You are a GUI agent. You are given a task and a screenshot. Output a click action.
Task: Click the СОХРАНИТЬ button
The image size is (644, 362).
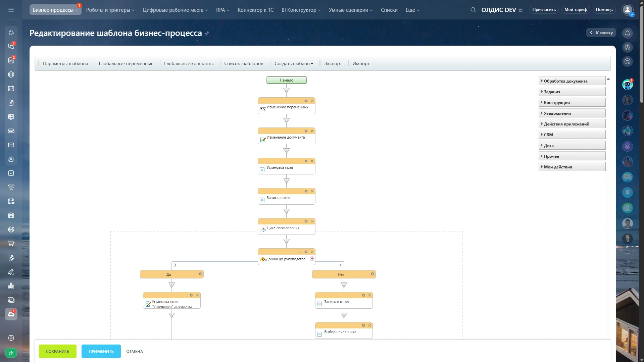click(x=57, y=351)
